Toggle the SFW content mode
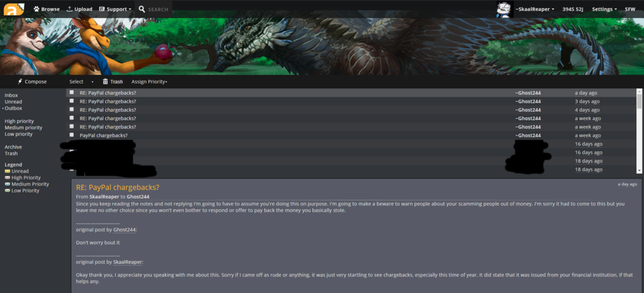 tap(630, 9)
